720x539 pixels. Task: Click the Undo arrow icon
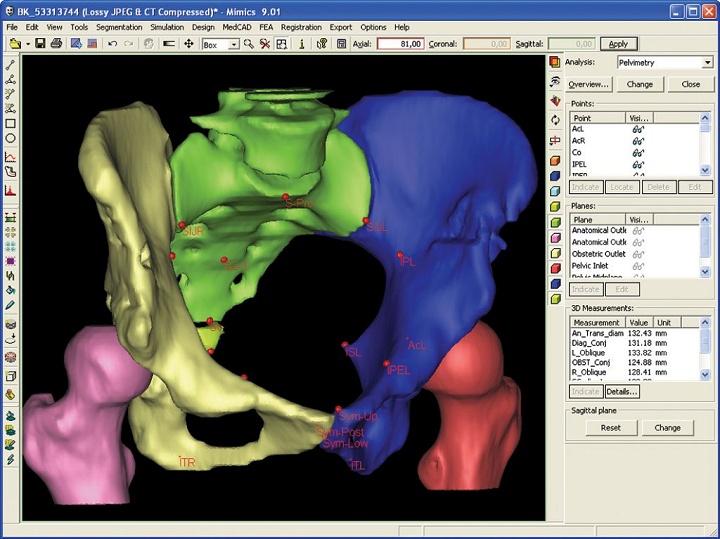tap(112, 44)
